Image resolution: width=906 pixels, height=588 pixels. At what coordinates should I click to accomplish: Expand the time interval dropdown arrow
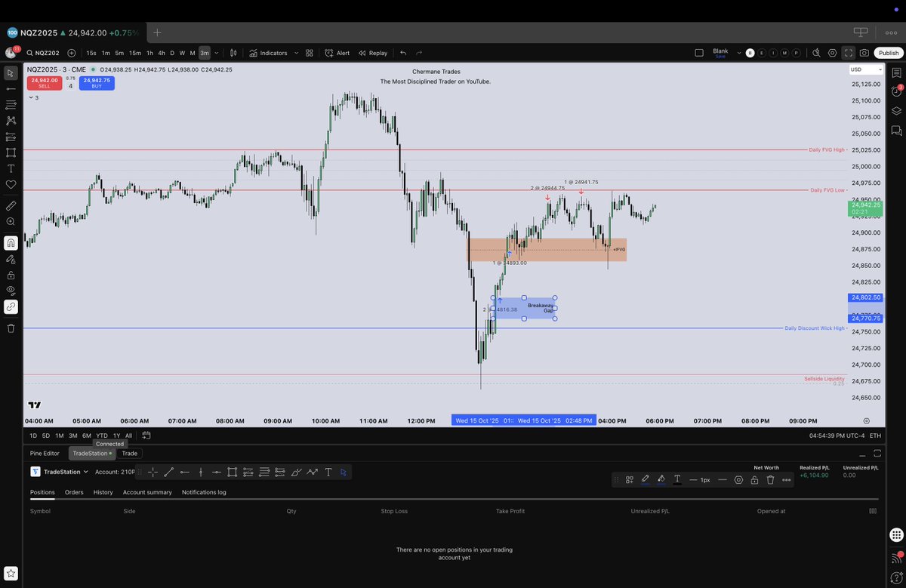[217, 53]
